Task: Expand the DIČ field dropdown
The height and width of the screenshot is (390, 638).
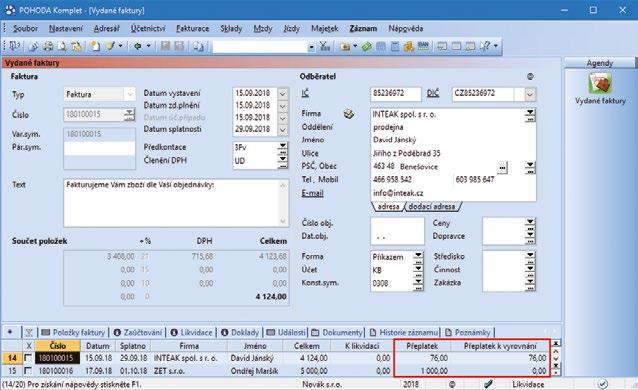Action: tap(529, 94)
